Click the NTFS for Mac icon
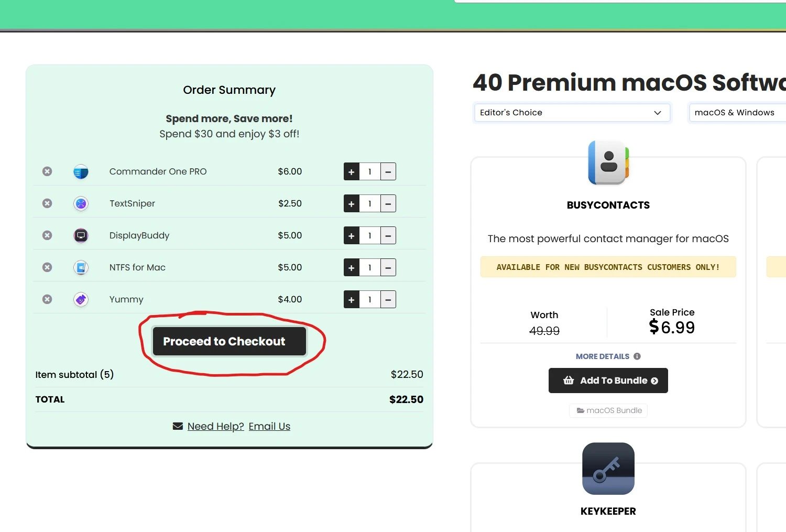Screen dimensions: 786x532 pos(81,267)
